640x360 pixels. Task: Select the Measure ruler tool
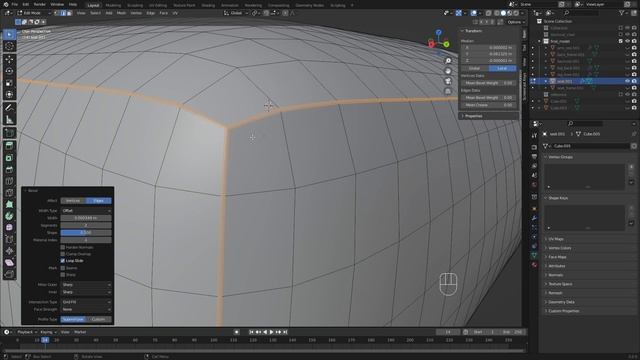click(9, 120)
